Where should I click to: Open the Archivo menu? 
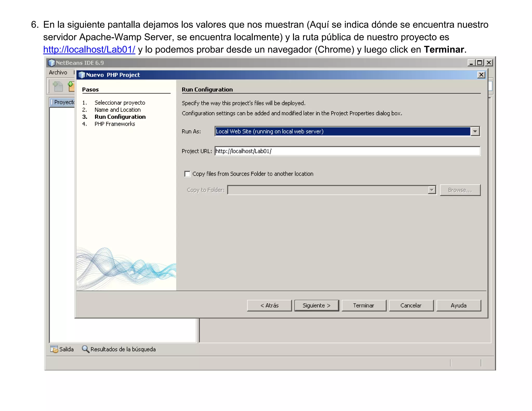point(58,72)
